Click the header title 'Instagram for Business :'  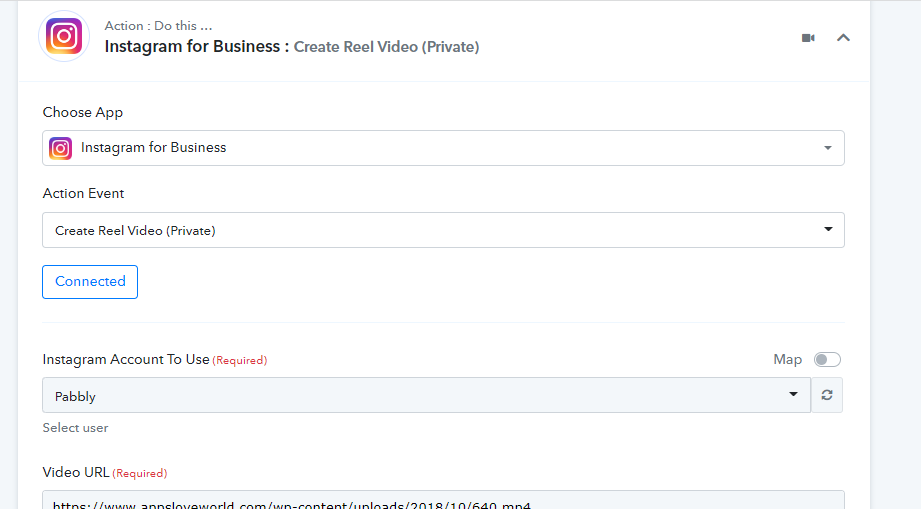(x=197, y=46)
